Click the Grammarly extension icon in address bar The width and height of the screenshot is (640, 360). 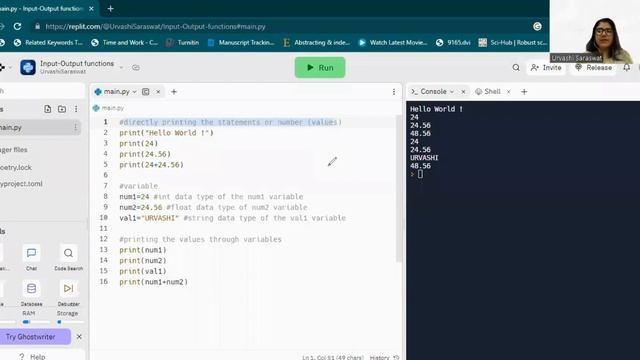coord(537,27)
